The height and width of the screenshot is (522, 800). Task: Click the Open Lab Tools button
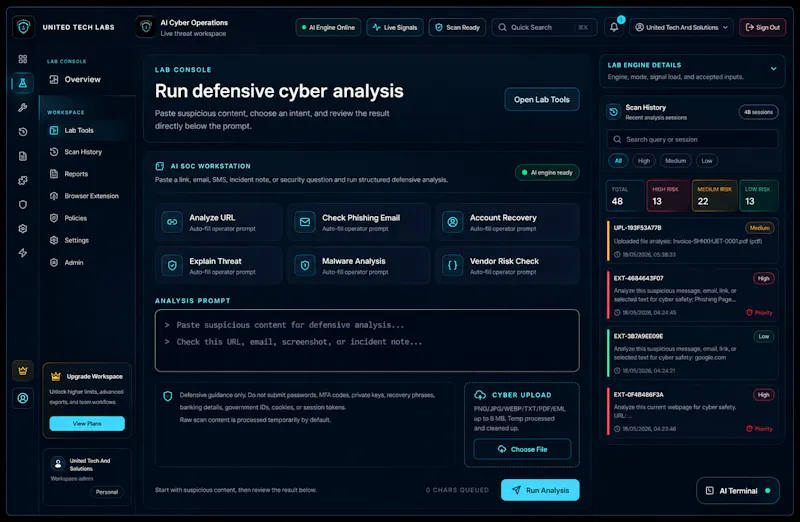[542, 100]
